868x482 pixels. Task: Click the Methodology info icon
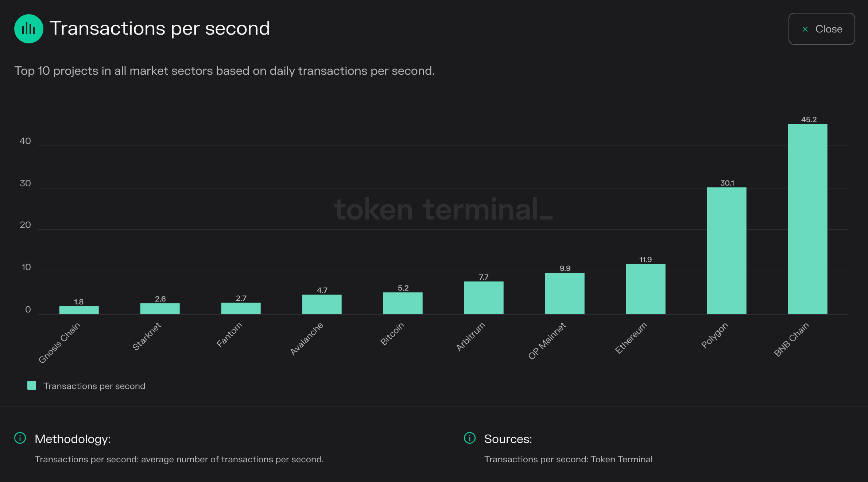coord(20,438)
